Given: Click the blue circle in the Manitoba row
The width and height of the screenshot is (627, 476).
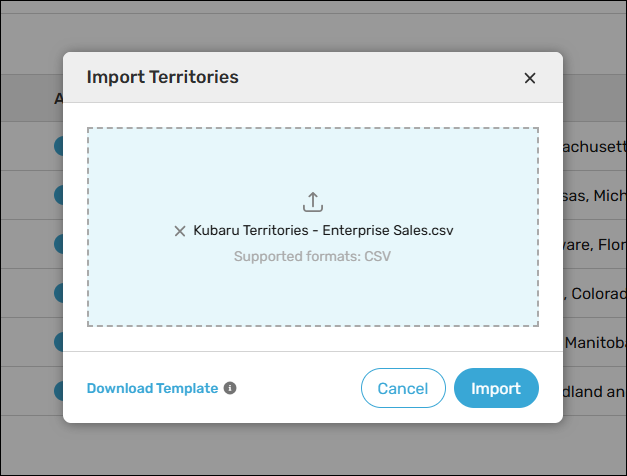Looking at the screenshot, I should (59, 342).
